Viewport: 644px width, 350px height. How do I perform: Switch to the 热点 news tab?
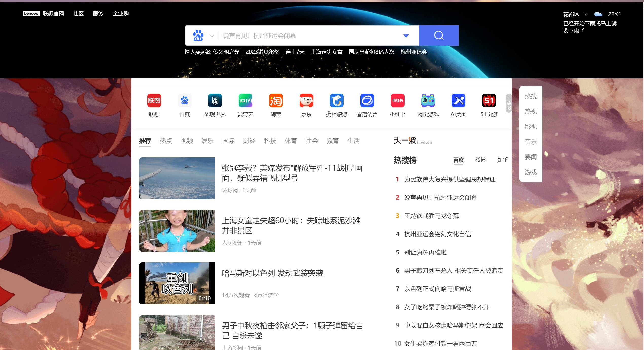166,141
